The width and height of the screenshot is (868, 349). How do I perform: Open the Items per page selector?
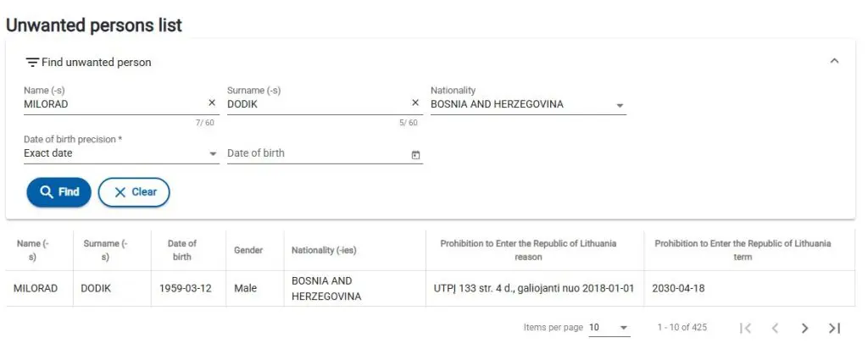pos(609,328)
